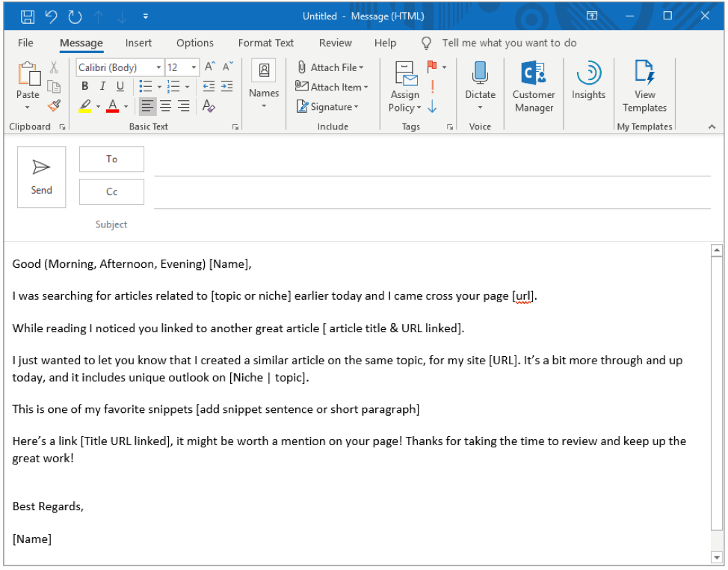The width and height of the screenshot is (728, 570).
Task: Toggle italic formatting
Action: (x=102, y=87)
